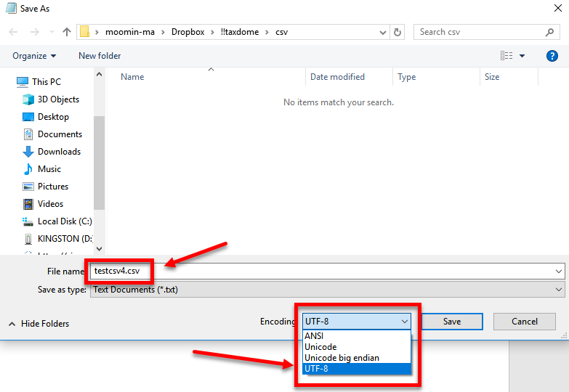The width and height of the screenshot is (569, 392).
Task: Click the search magnifier icon
Action: click(x=549, y=32)
